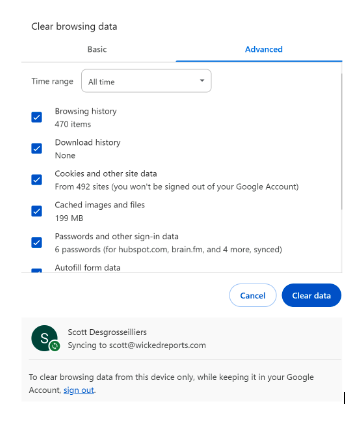Click the 'Time range' label
Screen dimensions: 364x430
(52, 82)
